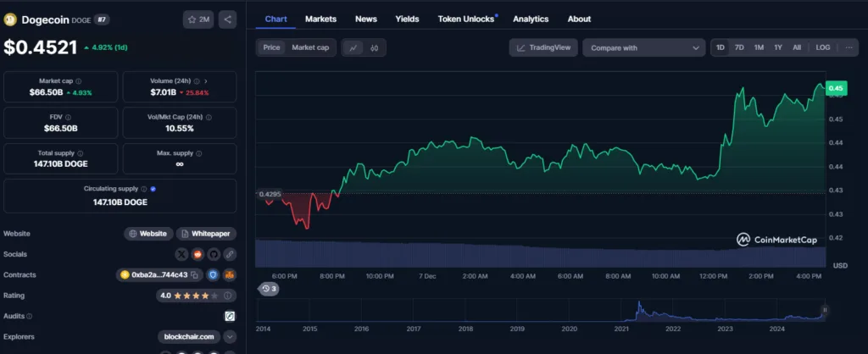Screen dimensions: 868x354
Task: Click the 10.55% Vol/Mkt Cap value
Action: point(180,129)
